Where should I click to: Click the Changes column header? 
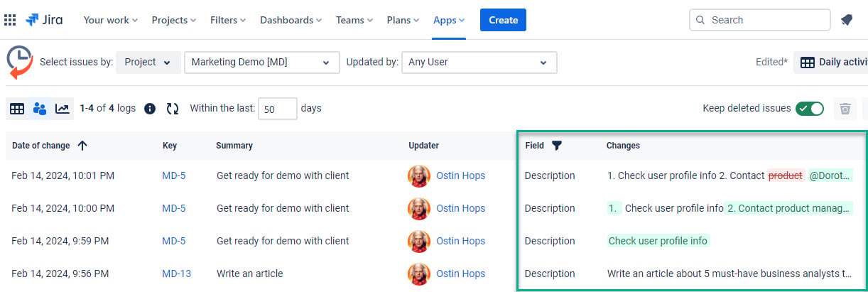(623, 146)
